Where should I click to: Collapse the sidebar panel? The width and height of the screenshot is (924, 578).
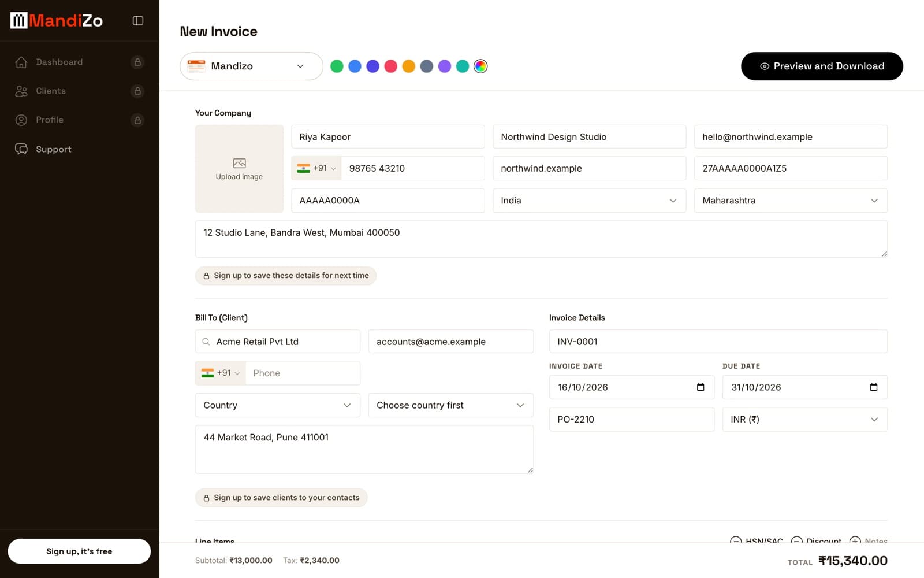[x=138, y=21]
